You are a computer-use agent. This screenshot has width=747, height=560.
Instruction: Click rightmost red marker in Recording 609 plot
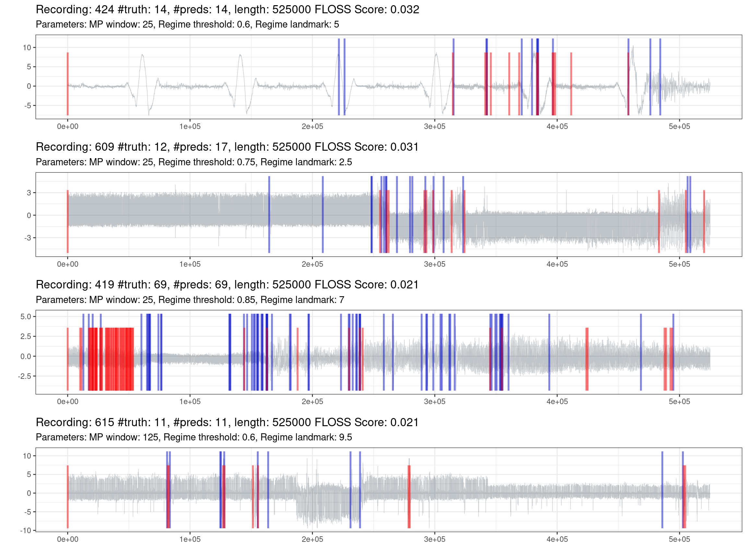tap(704, 221)
